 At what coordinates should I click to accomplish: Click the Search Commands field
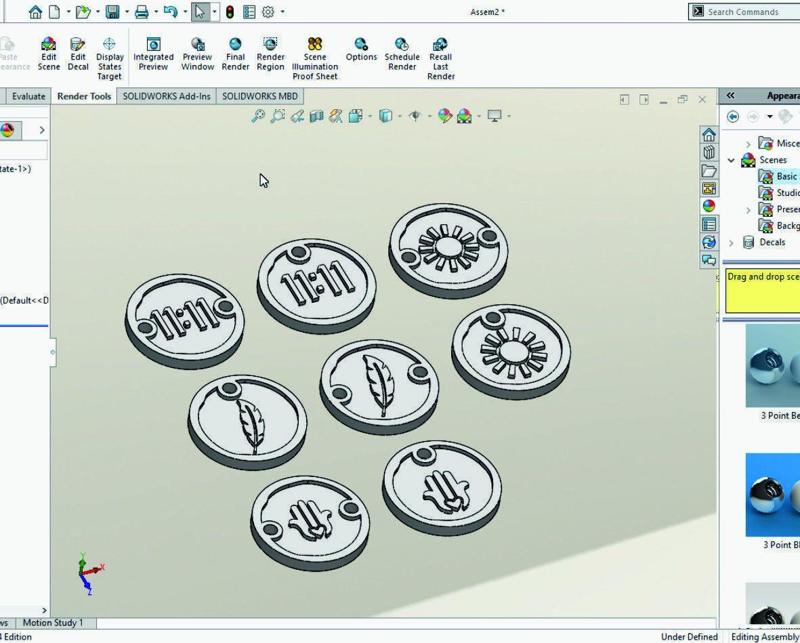point(744,12)
